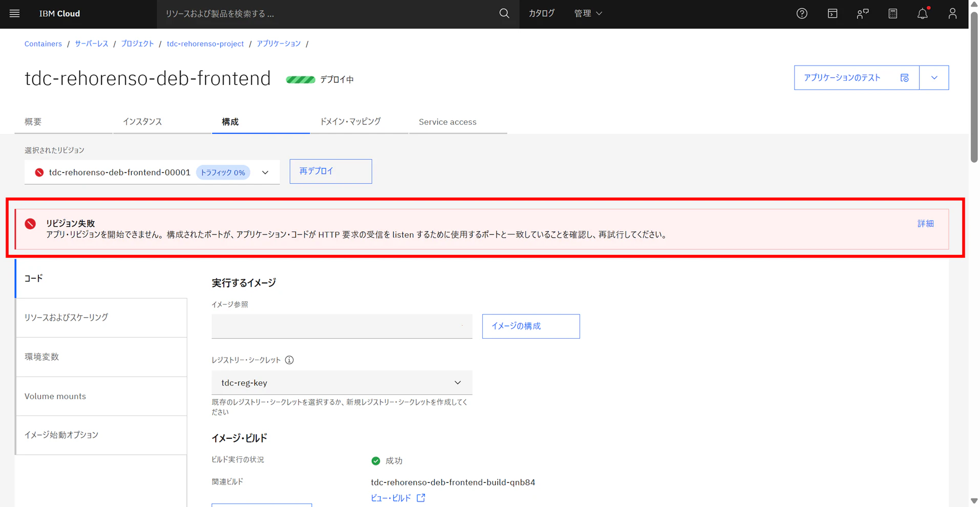Expand the application test split-button chevron
The height and width of the screenshot is (507, 980).
pos(934,78)
